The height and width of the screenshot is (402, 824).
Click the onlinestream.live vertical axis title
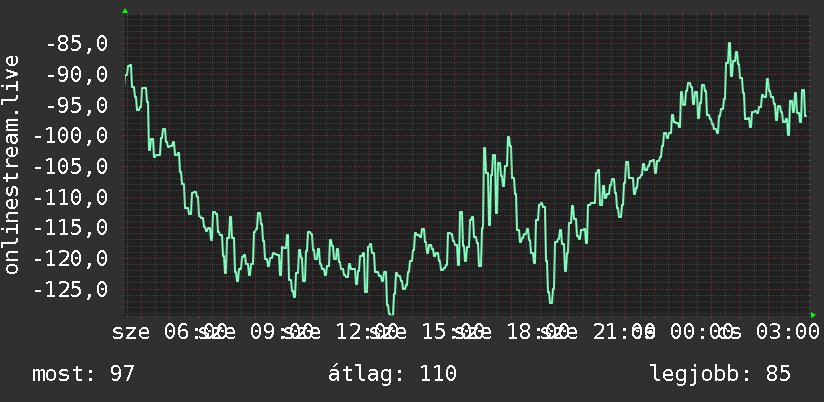click(11, 164)
